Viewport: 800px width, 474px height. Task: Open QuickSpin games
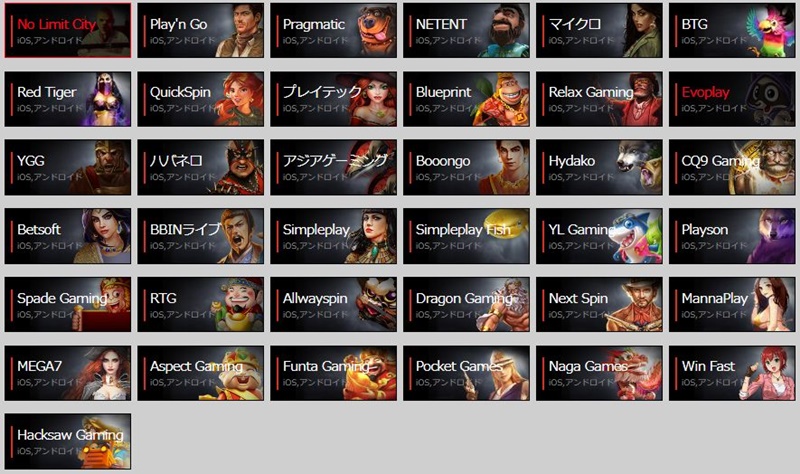click(201, 99)
